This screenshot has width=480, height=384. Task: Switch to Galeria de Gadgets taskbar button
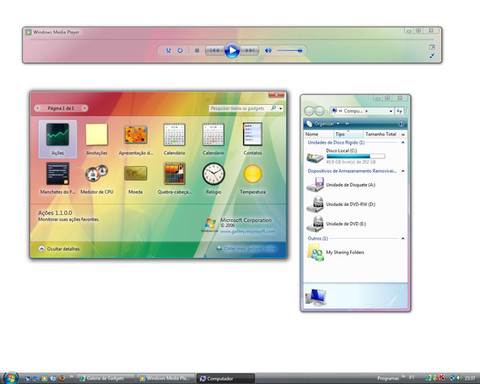click(x=105, y=378)
